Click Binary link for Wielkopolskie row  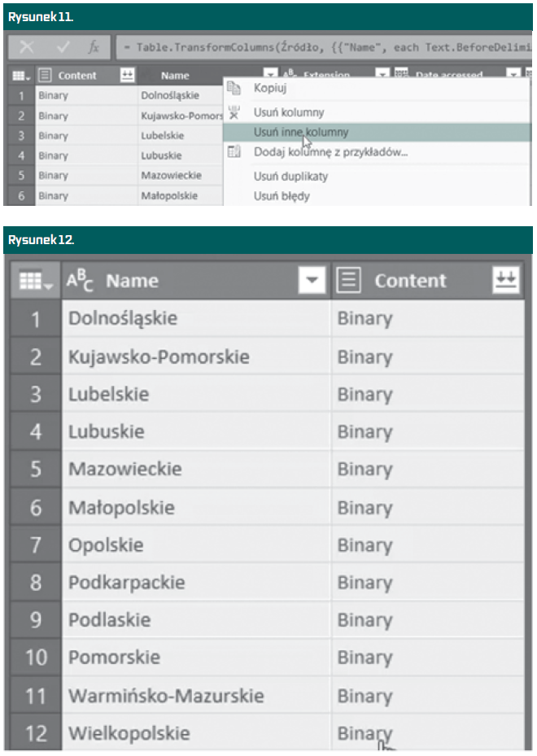click(365, 734)
